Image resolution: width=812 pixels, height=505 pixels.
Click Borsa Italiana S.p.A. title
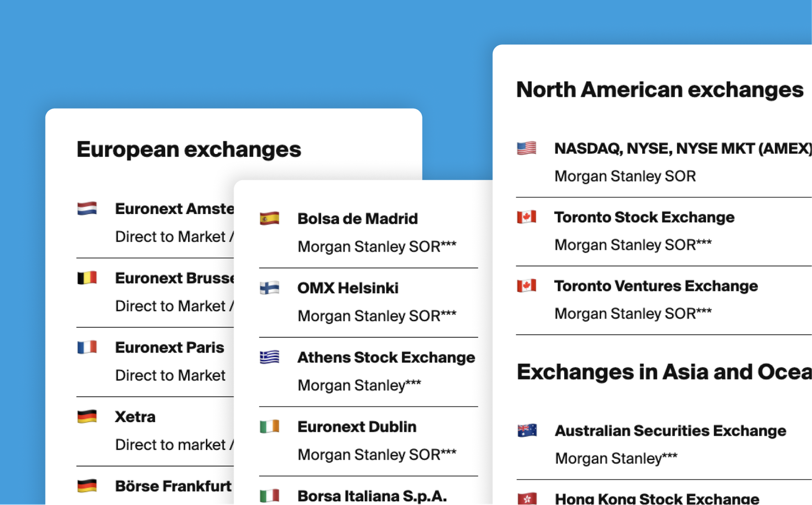click(372, 496)
